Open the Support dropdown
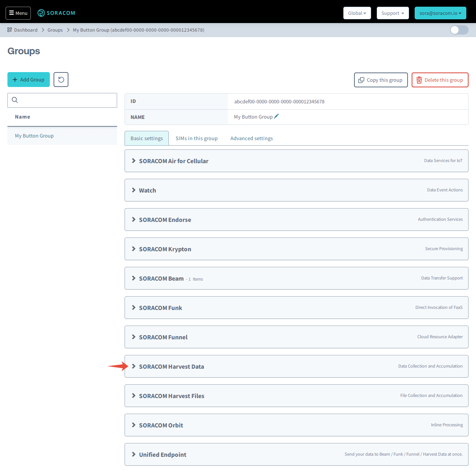476x475 pixels. click(x=393, y=13)
